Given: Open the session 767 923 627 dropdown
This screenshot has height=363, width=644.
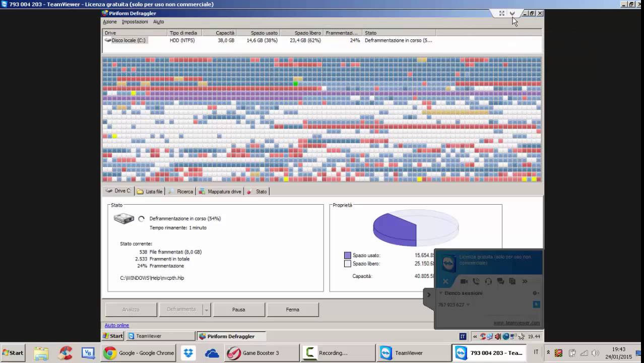Looking at the screenshot, I should 468,305.
